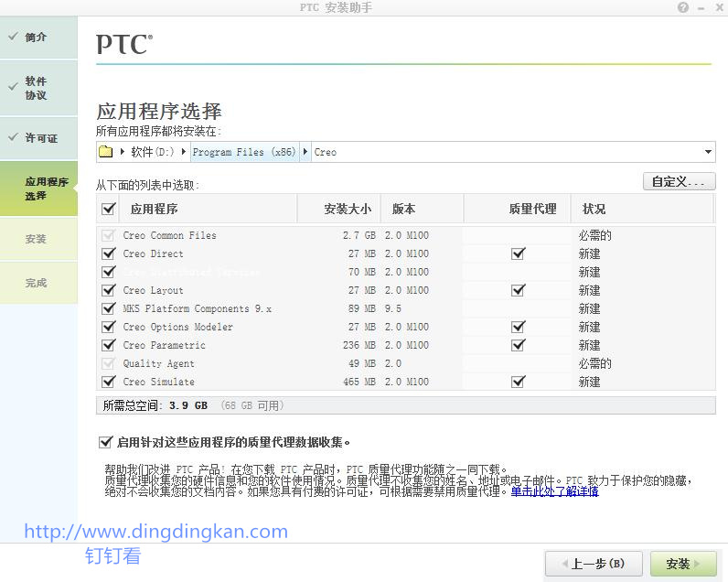The image size is (728, 582).
Task: Open the install path dropdown arrow
Action: (708, 152)
